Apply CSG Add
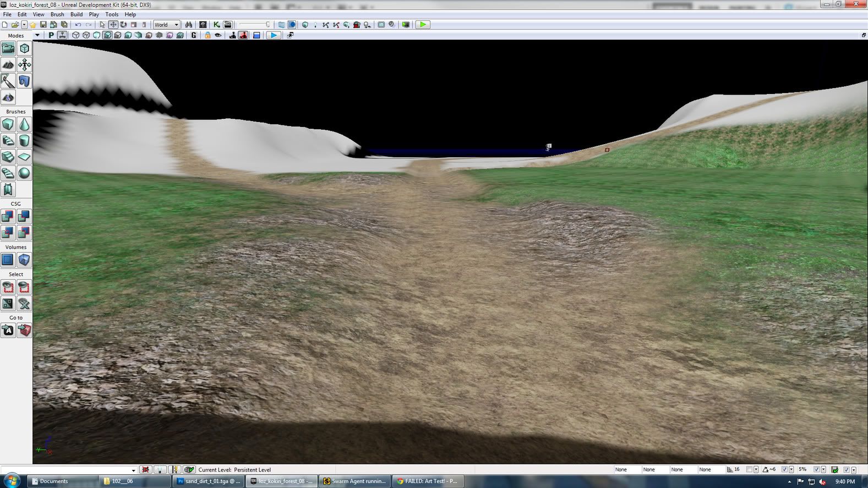 (8, 216)
